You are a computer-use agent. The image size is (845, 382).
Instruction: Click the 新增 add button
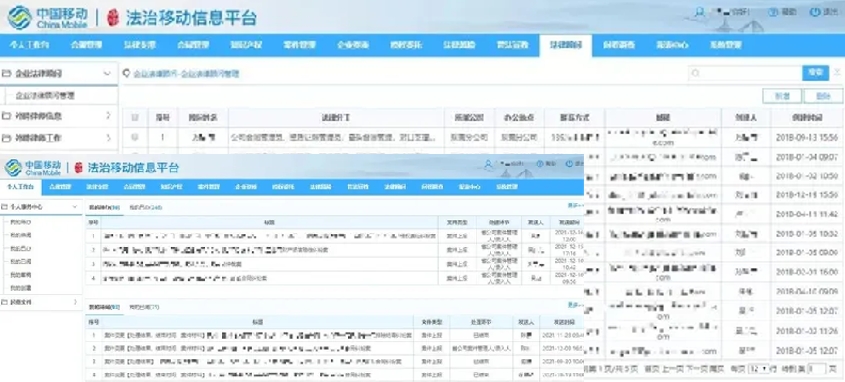[782, 96]
